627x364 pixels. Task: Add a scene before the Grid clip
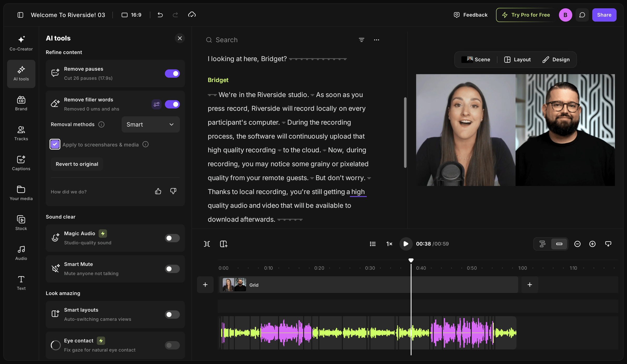(205, 285)
